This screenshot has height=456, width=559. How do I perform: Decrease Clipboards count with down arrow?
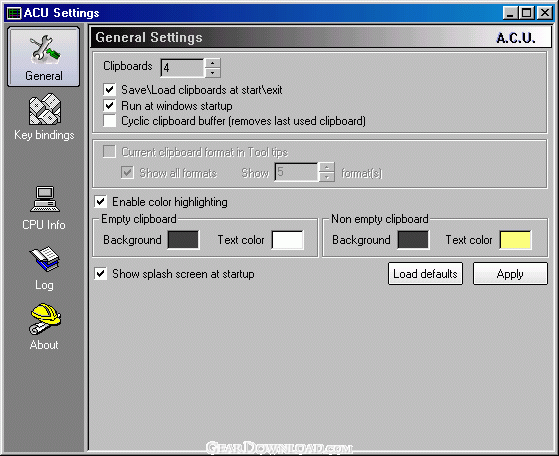[212, 73]
